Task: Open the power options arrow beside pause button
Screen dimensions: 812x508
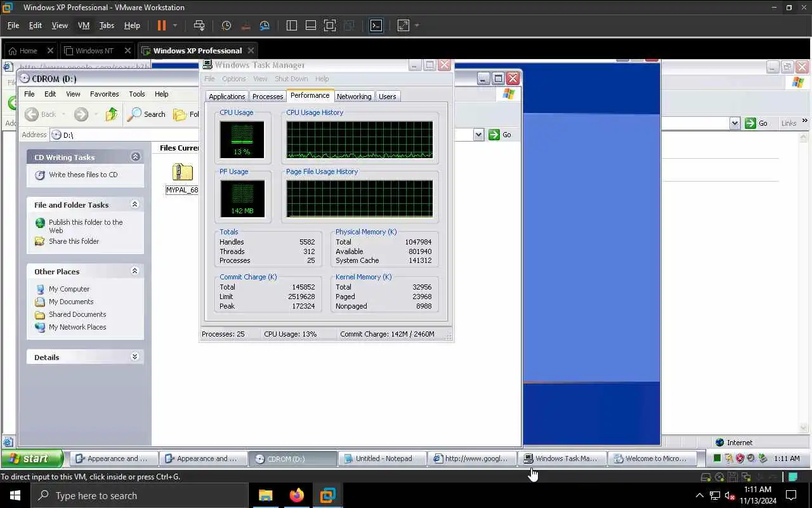Action: (x=175, y=25)
